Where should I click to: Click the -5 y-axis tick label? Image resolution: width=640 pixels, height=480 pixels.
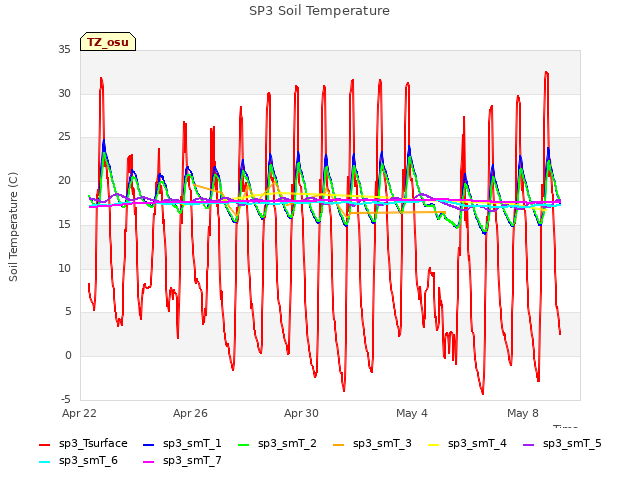click(66, 399)
